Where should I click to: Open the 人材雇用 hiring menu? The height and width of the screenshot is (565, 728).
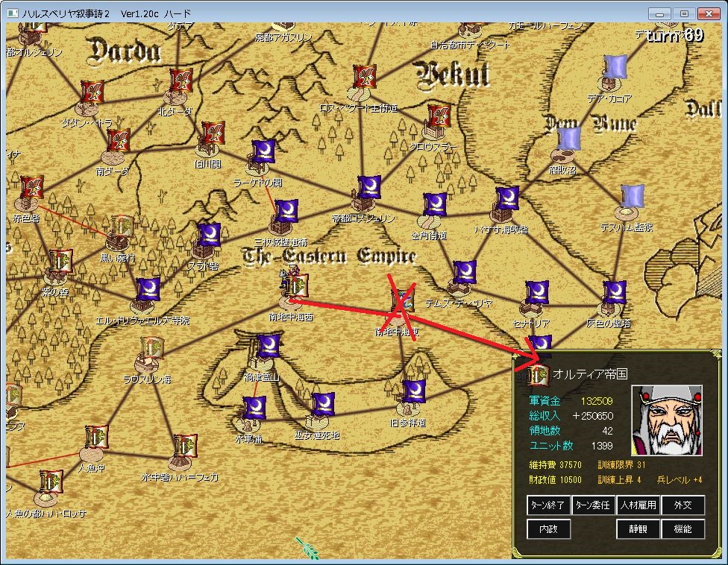638,505
